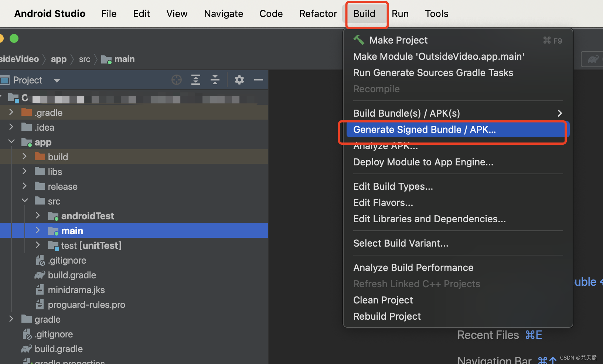The image size is (603, 364).
Task: Click the app-level build.gradle elephant icon
Action: click(x=40, y=275)
